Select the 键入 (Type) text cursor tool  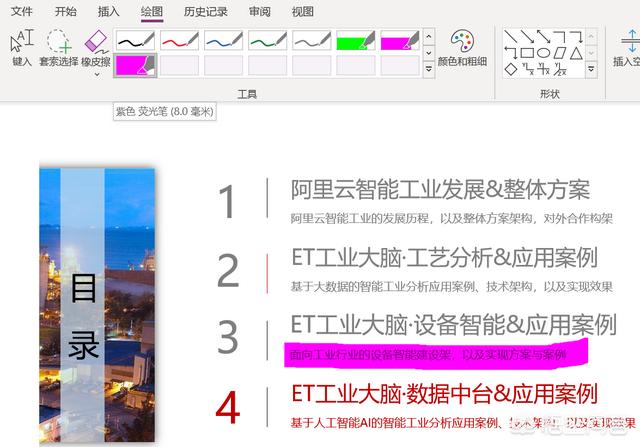tap(22, 48)
